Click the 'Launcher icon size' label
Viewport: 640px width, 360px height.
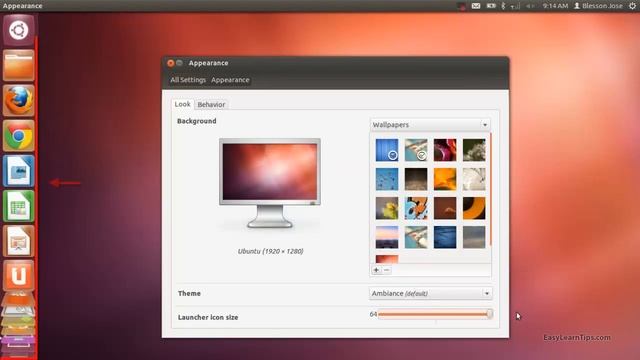[208, 317]
